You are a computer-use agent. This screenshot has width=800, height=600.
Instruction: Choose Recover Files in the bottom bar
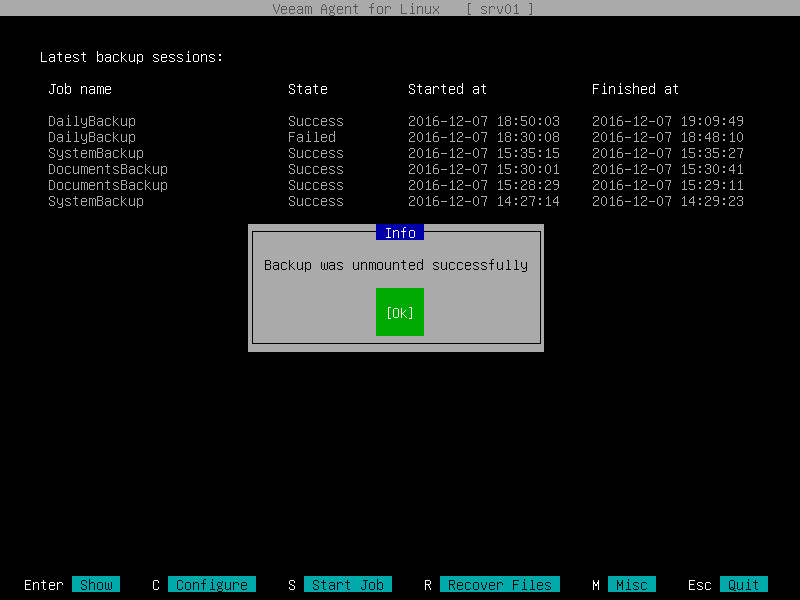[499, 585]
